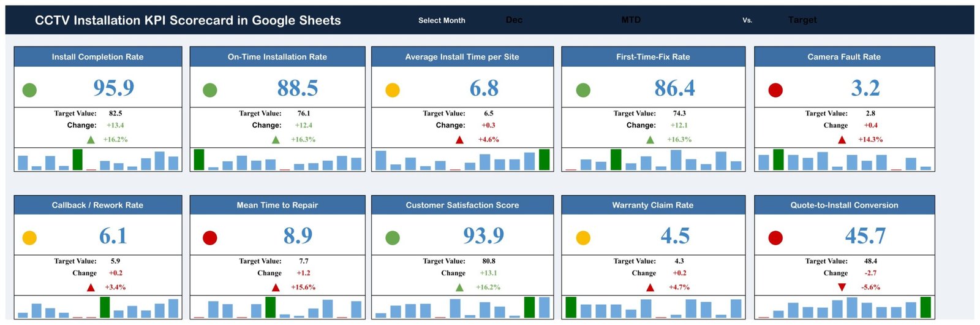
Task: Click the 45.7 KPI value
Action: click(x=865, y=236)
